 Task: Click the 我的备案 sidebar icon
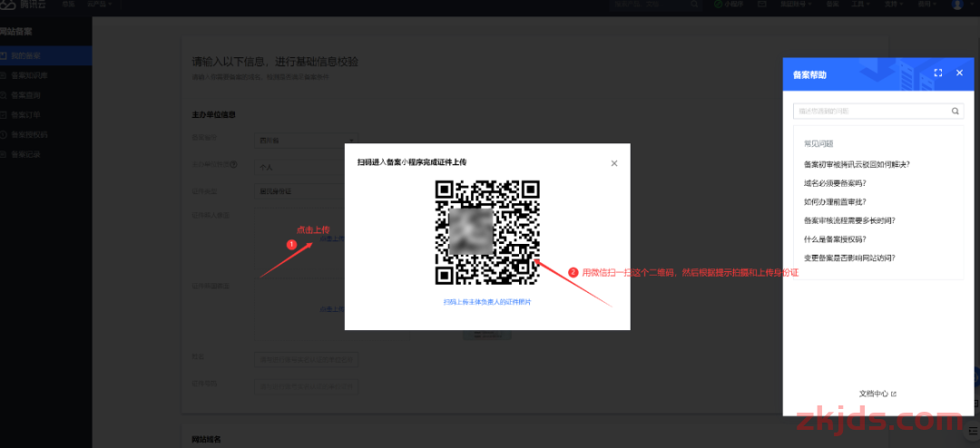click(3, 56)
